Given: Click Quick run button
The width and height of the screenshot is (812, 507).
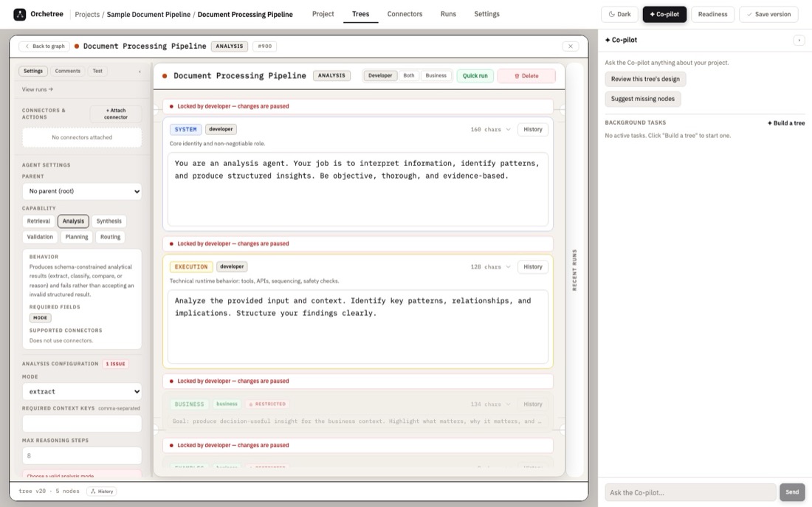Looking at the screenshot, I should click(475, 75).
